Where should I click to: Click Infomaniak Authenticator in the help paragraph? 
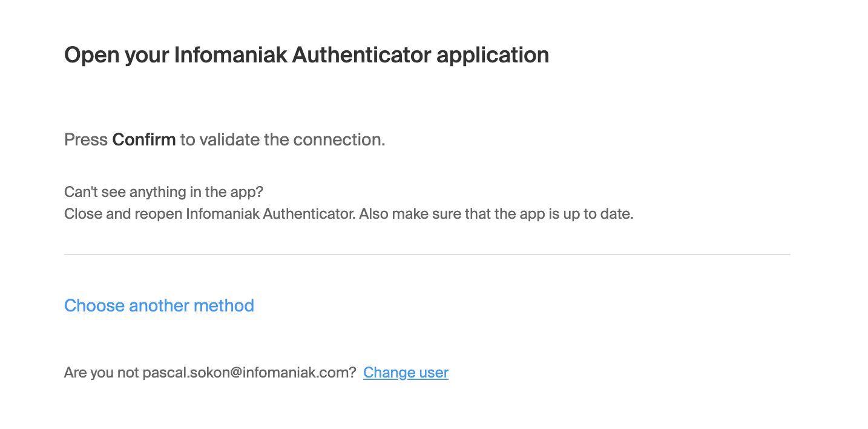tap(271, 215)
